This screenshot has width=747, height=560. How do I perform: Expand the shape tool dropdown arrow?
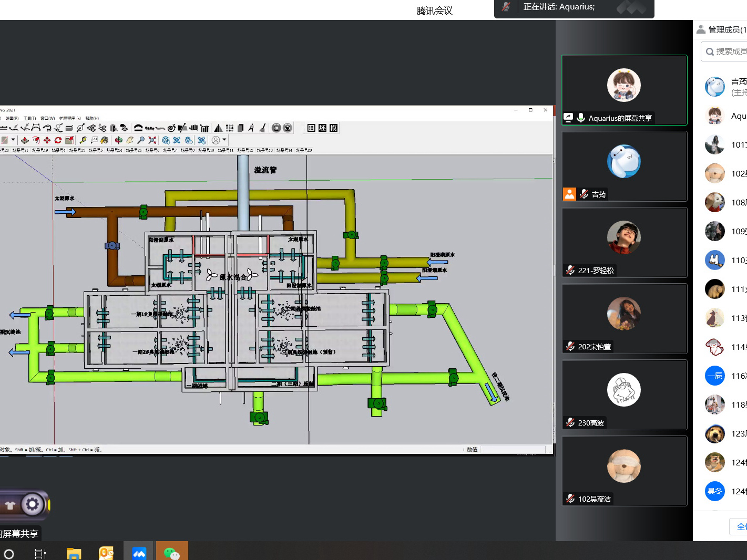13,140
